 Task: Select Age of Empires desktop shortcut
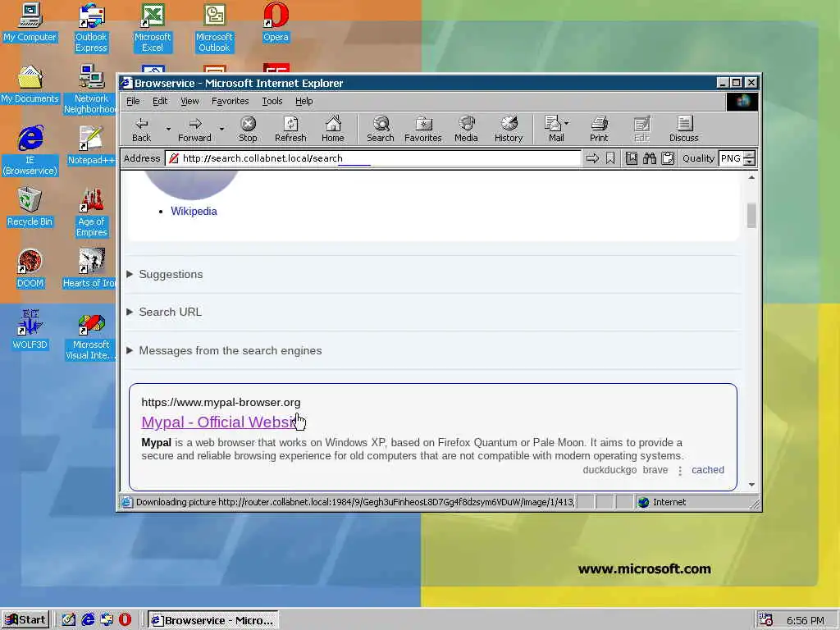click(92, 212)
